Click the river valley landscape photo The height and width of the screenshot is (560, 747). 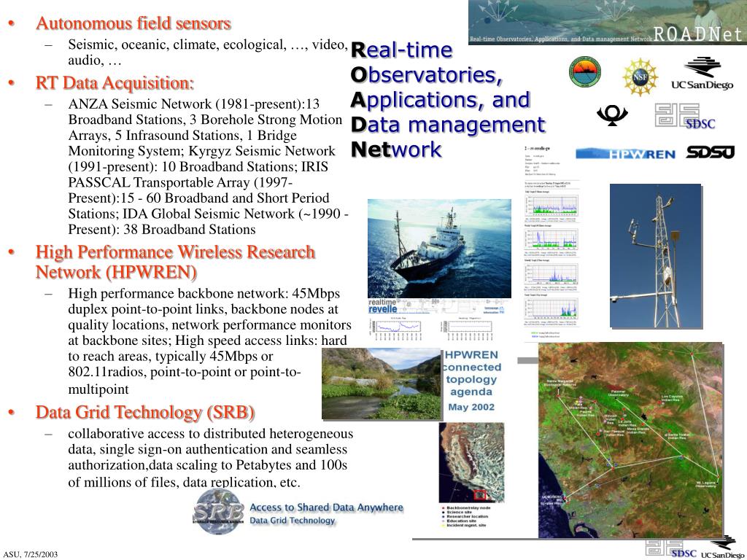coord(381,384)
